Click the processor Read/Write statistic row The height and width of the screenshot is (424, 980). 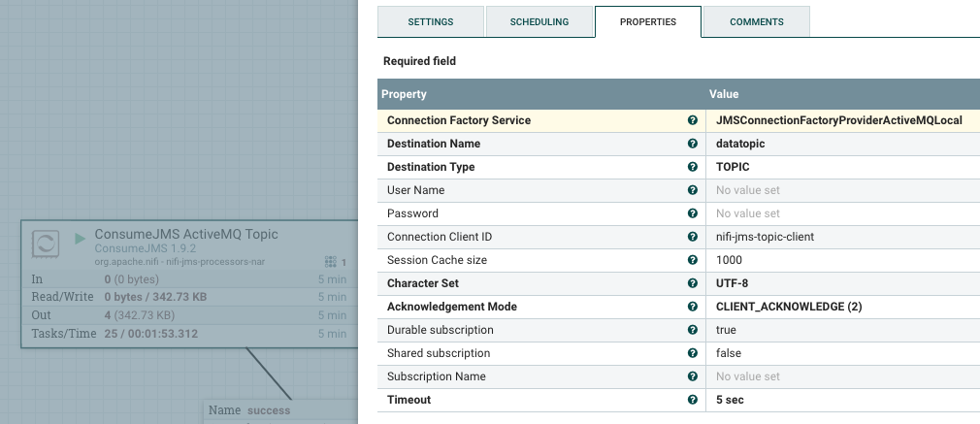(189, 297)
